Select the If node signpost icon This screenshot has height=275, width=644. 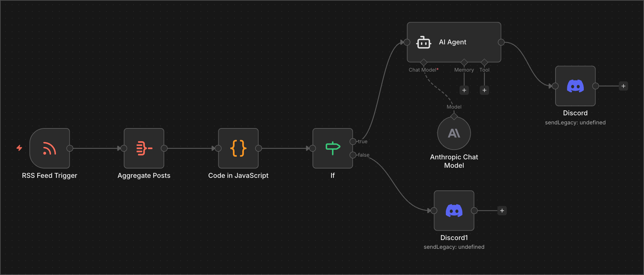pyautogui.click(x=333, y=148)
